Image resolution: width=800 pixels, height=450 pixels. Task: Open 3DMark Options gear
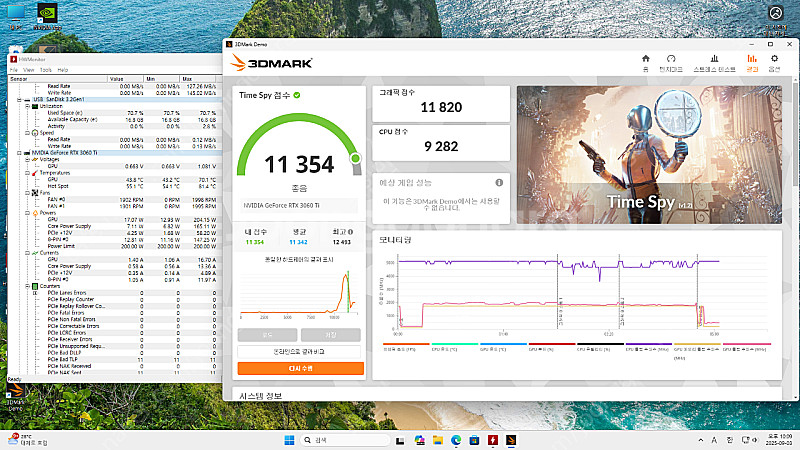click(774, 63)
